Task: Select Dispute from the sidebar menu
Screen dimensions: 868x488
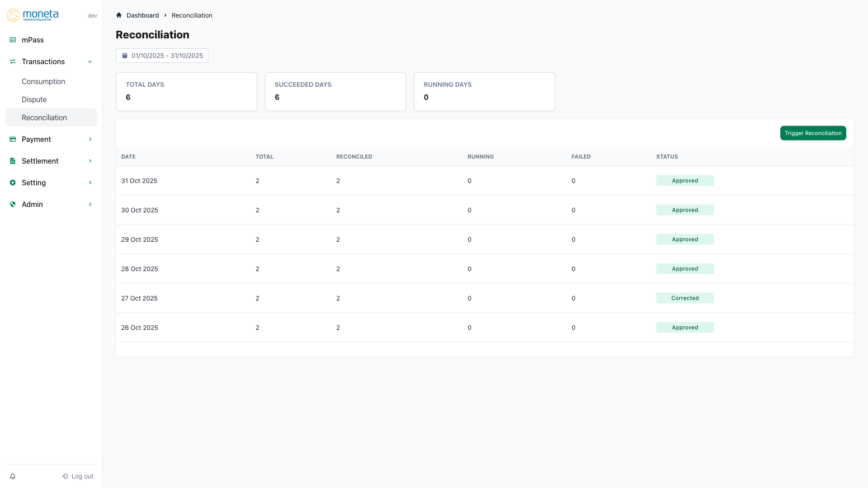Action: click(x=34, y=99)
